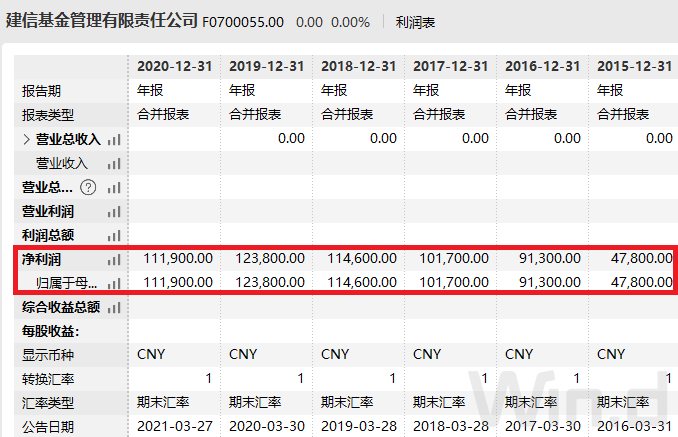
Task: Click the 每股收益: row label
Action: (51, 331)
